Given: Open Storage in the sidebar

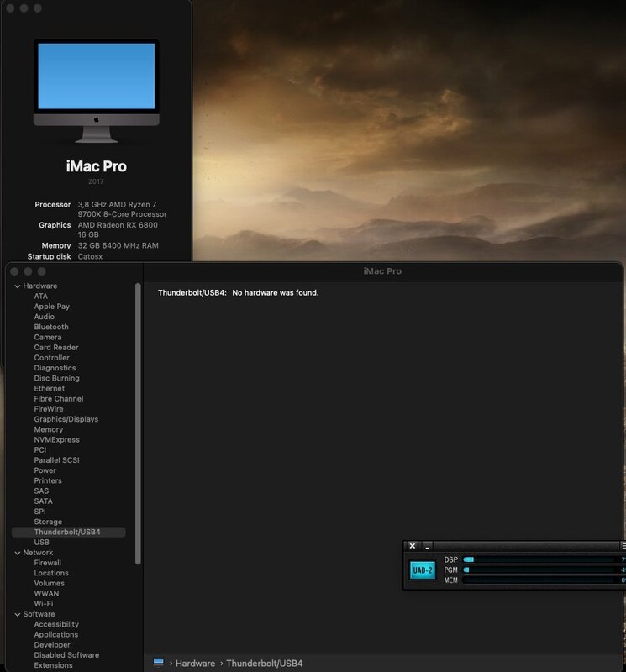Looking at the screenshot, I should coord(48,522).
